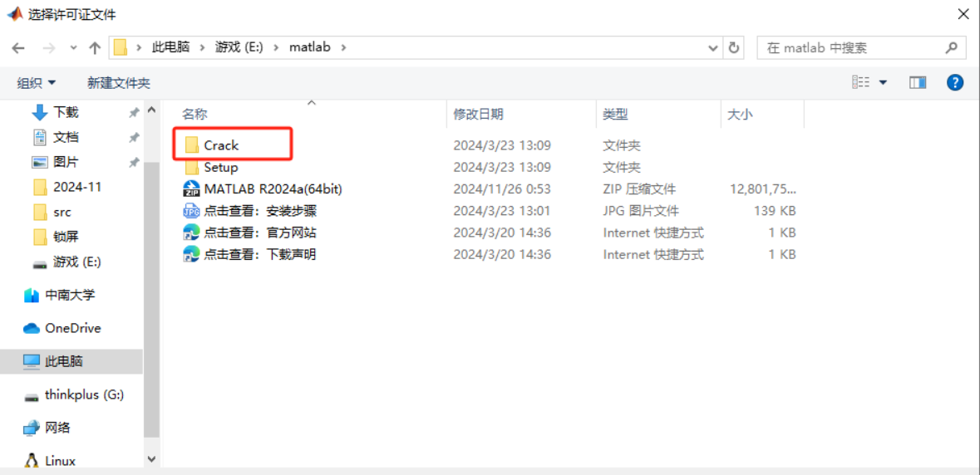Toggle the preview pane
Screen dimensions: 980x475
tap(918, 82)
